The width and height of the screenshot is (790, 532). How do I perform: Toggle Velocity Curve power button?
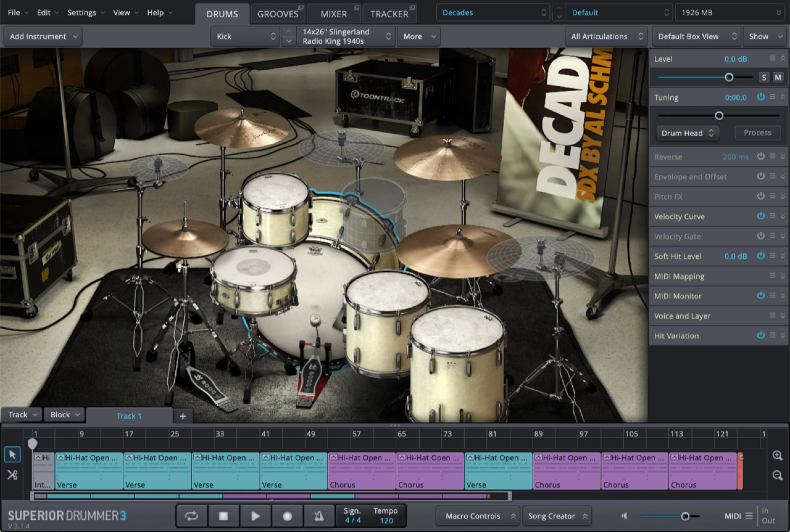[761, 216]
